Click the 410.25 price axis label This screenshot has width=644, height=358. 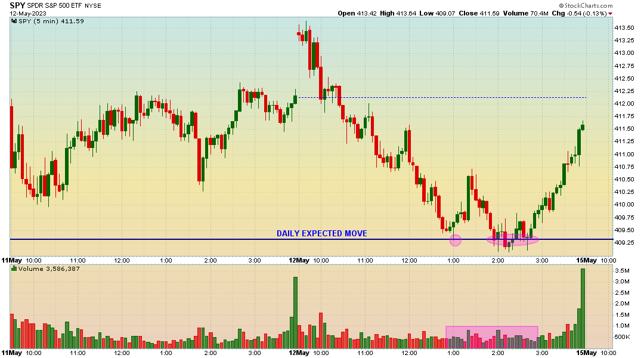pyautogui.click(x=624, y=192)
